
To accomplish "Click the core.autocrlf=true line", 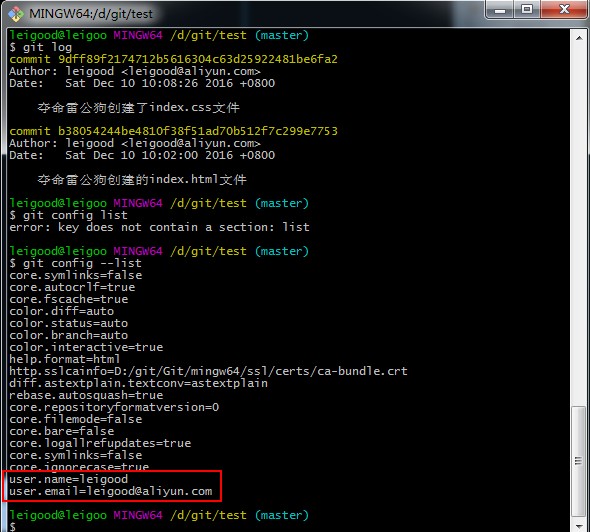I will [72, 287].
